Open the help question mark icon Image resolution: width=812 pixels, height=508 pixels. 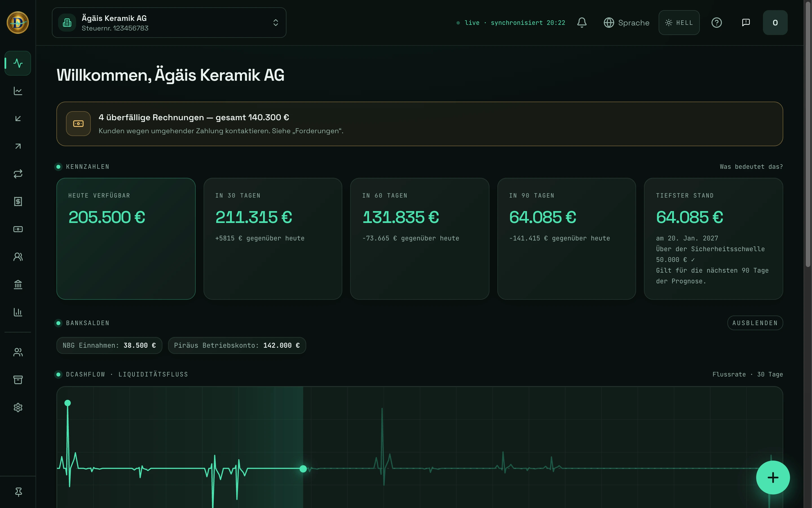[716, 23]
